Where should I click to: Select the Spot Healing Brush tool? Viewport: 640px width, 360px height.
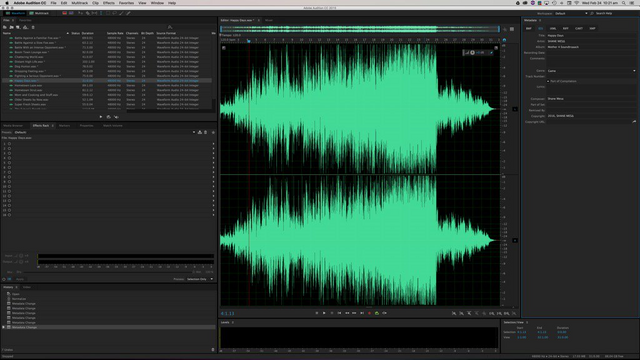tap(128, 13)
